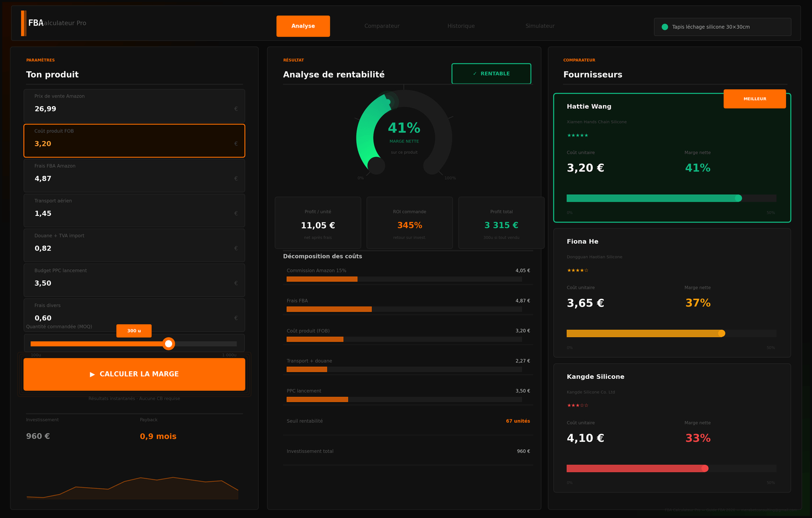Click the Coût produit FOB input field
Screen dimensions: 812x518
pos(134,141)
